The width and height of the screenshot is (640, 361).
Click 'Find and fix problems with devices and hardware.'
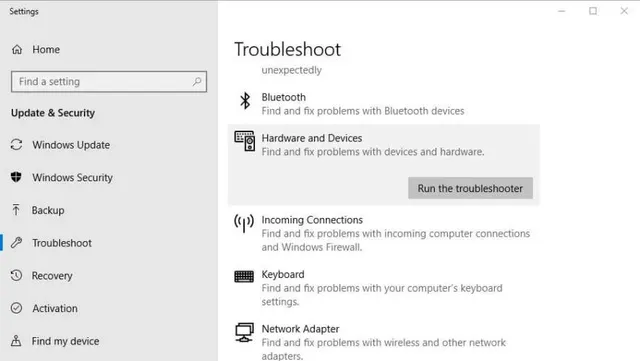click(x=373, y=152)
